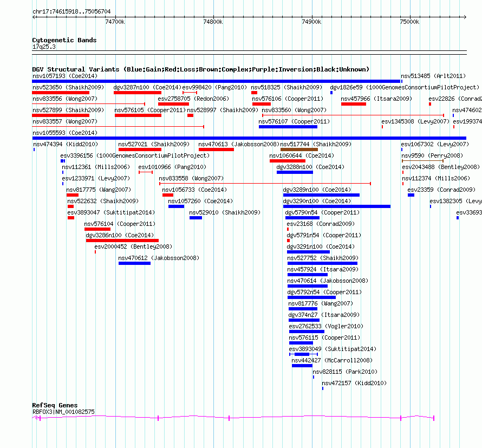482x448 pixels.
Task: Click nsv517744 (Shaikh2009) complex variant label
Action: [x=316, y=144]
